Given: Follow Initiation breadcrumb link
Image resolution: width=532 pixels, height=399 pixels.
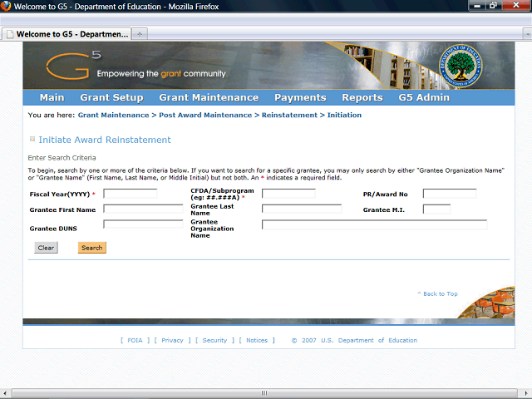Looking at the screenshot, I should pyautogui.click(x=344, y=115).
